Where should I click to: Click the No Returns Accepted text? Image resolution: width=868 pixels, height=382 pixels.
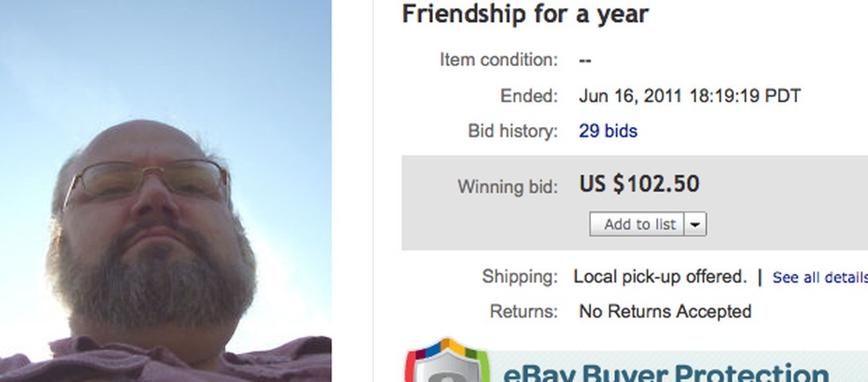point(665,311)
